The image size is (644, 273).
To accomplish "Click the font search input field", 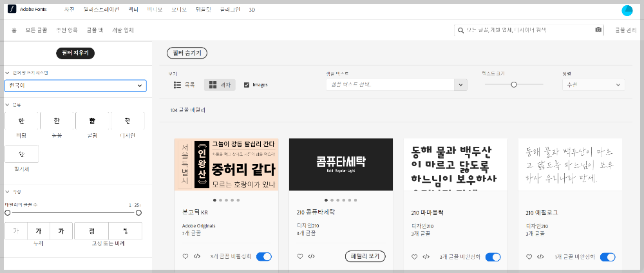I will (529, 30).
